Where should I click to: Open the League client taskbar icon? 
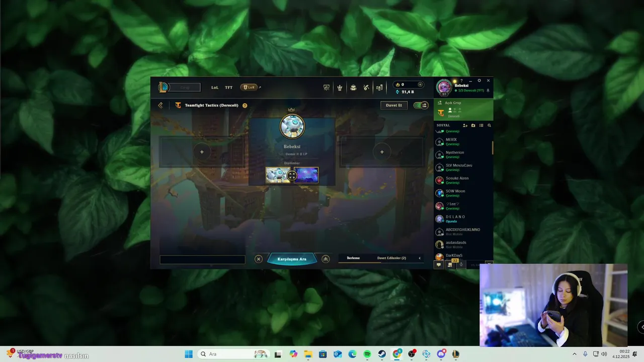(x=456, y=354)
